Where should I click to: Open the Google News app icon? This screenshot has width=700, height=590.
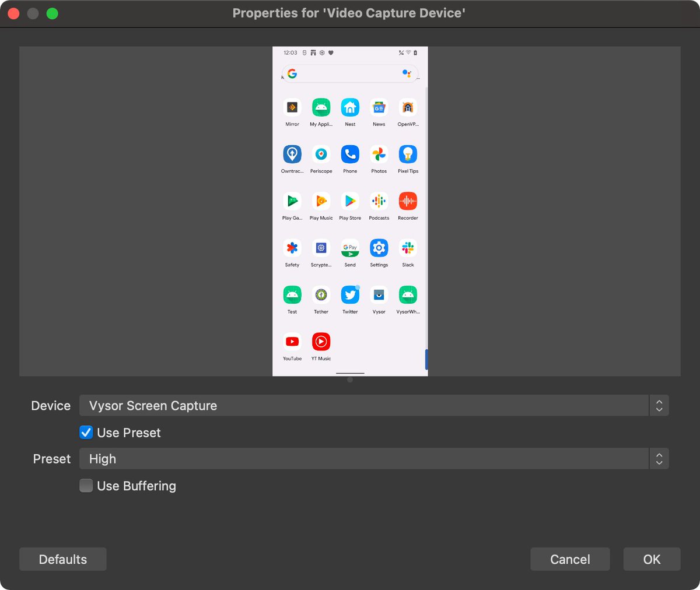tap(379, 107)
